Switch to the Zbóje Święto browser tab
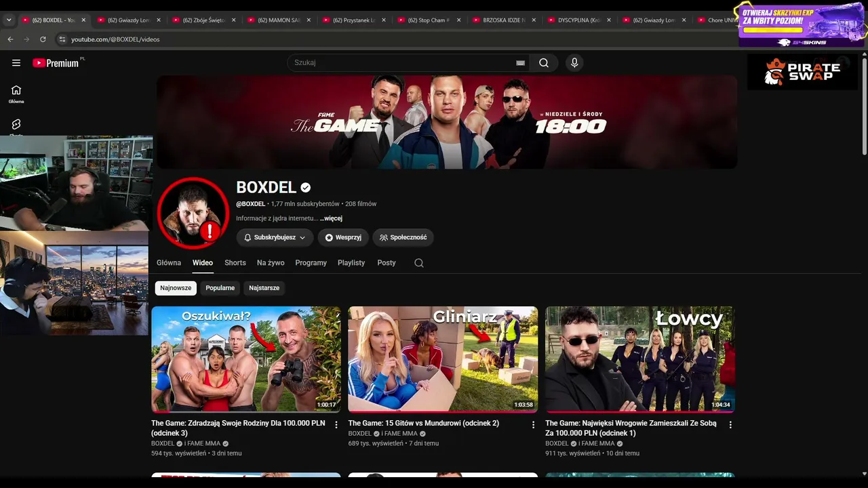This screenshot has width=868, height=488. click(x=203, y=20)
